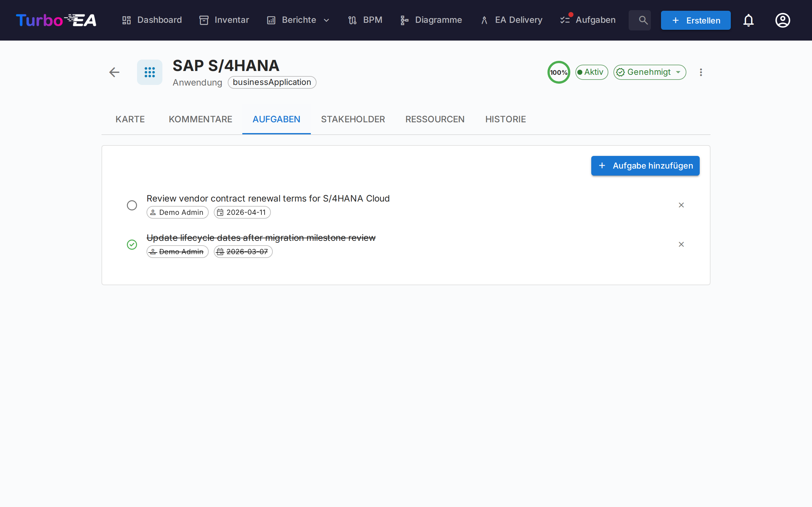Remove the lifecycle dates task
The width and height of the screenshot is (812, 507).
(x=681, y=244)
